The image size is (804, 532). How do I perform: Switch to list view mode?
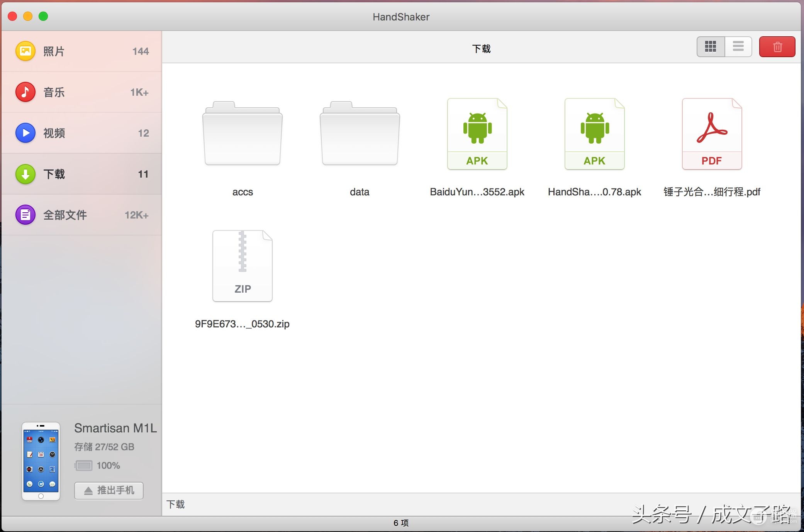(x=738, y=47)
